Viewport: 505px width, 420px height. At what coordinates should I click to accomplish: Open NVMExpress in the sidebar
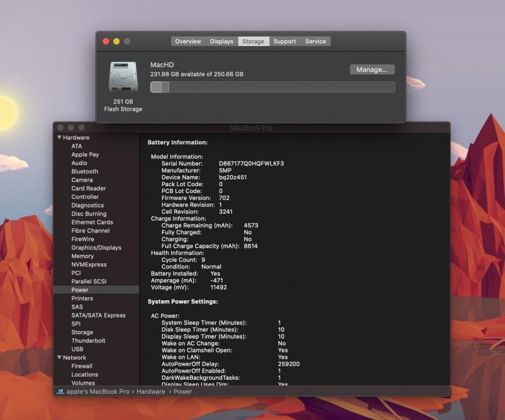click(x=89, y=264)
